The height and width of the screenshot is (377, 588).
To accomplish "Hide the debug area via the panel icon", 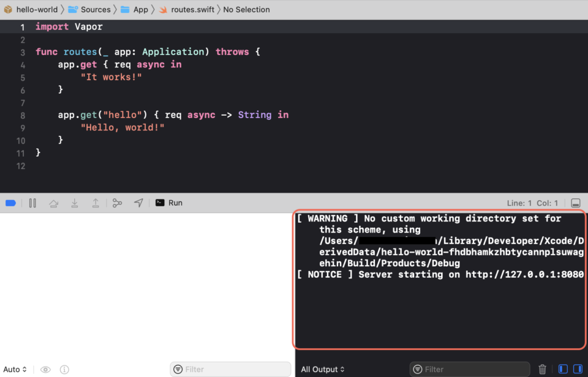I will tap(575, 203).
